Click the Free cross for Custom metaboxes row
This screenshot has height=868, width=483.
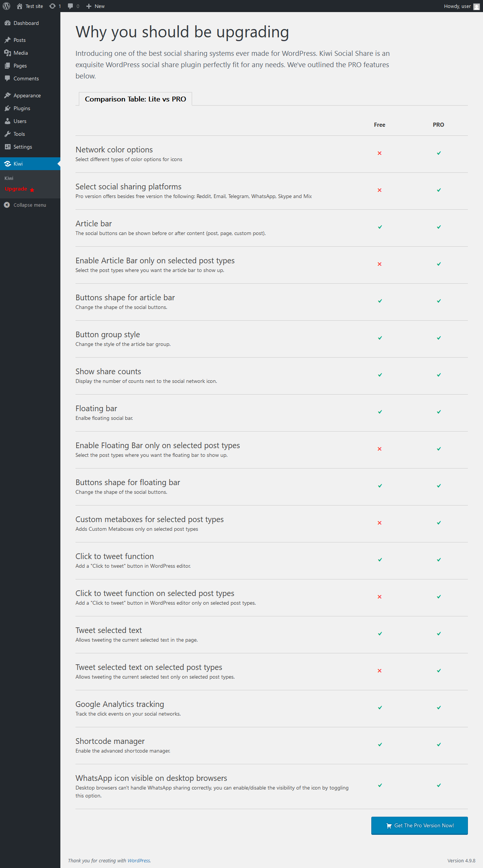(x=380, y=523)
